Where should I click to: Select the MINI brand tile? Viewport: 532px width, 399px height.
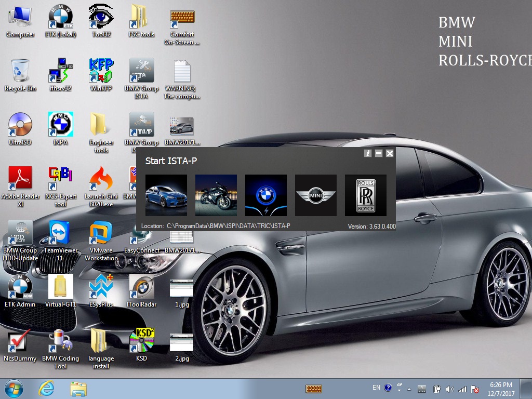315,195
